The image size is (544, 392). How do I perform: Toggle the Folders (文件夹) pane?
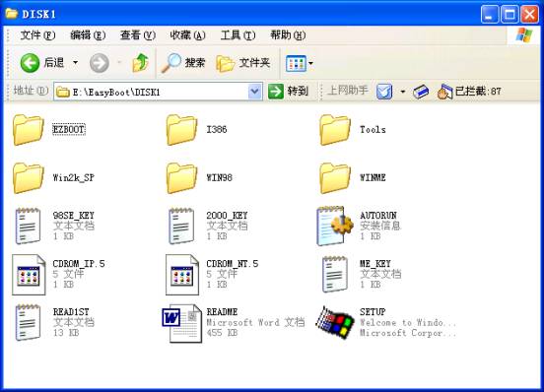(242, 63)
